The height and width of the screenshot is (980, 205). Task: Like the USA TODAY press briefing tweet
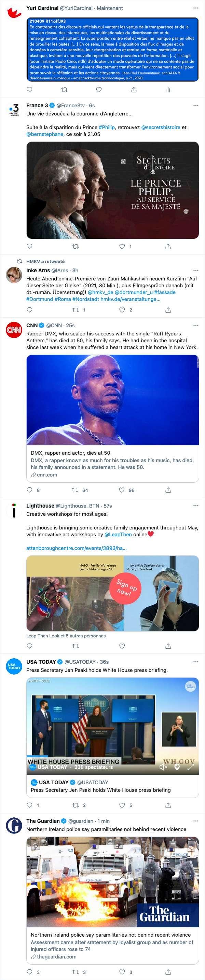(122, 805)
